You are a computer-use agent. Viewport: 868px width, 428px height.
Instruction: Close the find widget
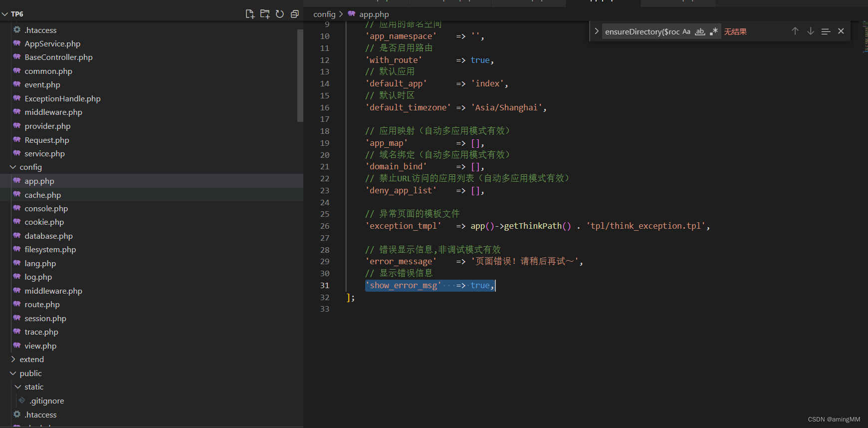coord(841,31)
